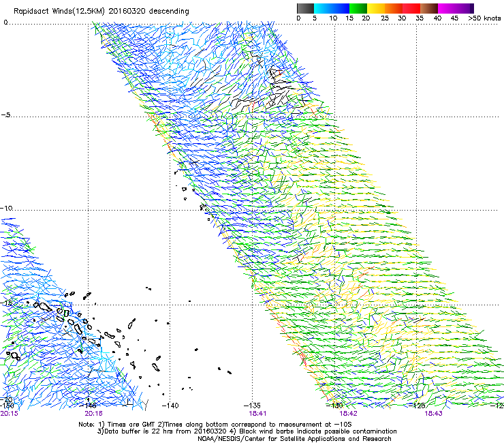Click the '-140' longitude axis label
Screen dimensions: 504x443
pyautogui.click(x=170, y=406)
